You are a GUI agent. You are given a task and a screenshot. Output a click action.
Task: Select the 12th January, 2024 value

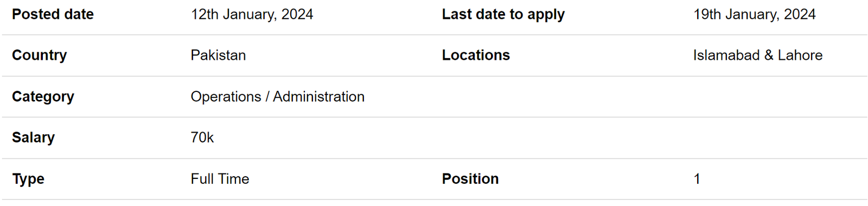[252, 14]
